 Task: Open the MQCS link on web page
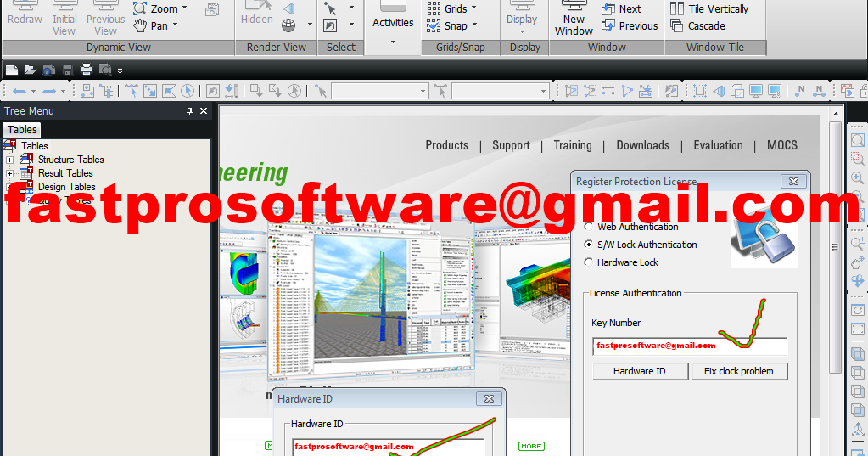click(x=782, y=145)
